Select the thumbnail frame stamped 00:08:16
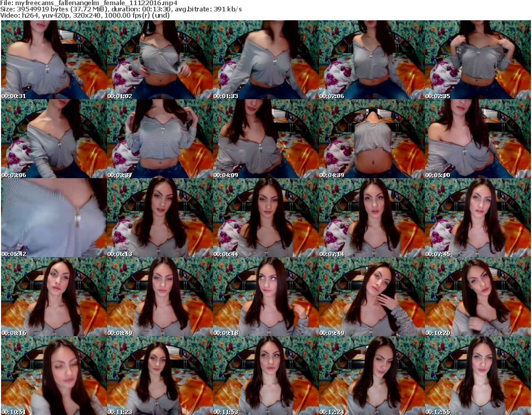Viewport: 532px width, 415px height. click(x=54, y=297)
